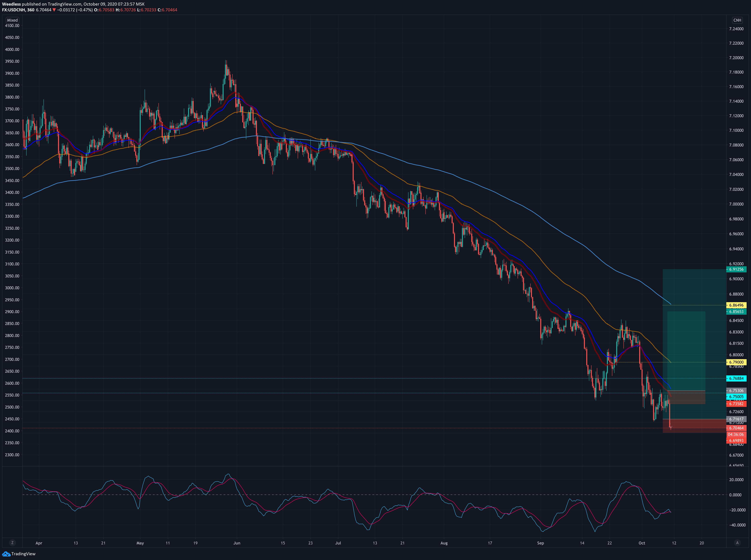
Task: Click the May label on the time axis
Action: click(x=140, y=543)
